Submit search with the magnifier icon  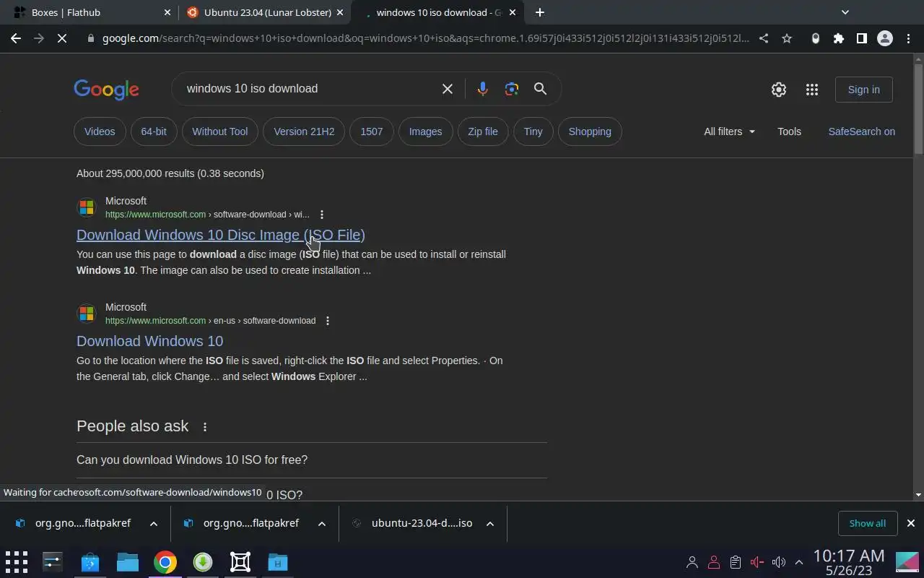pyautogui.click(x=540, y=88)
